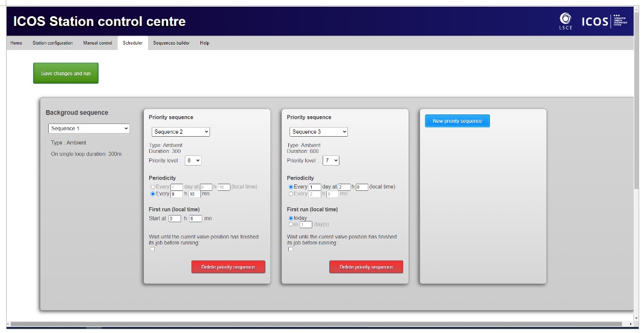Open Priority level dropdown set to 8

(x=193, y=161)
